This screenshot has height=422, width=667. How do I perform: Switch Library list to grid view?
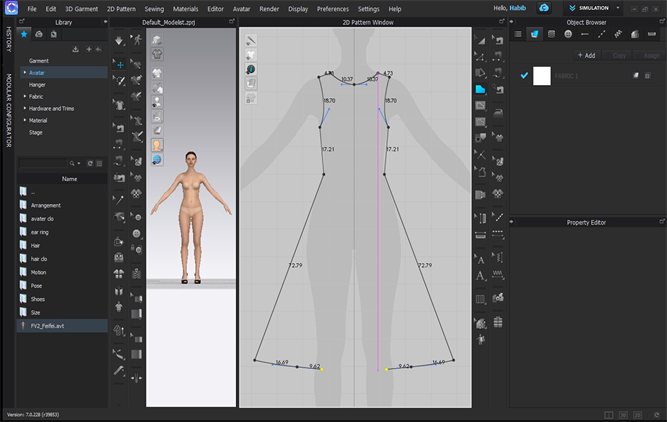point(100,163)
